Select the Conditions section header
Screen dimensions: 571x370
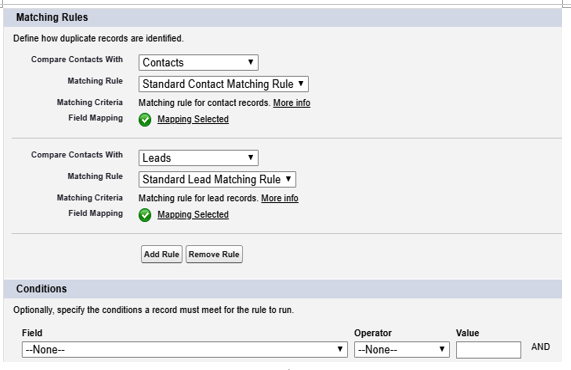coord(283,289)
